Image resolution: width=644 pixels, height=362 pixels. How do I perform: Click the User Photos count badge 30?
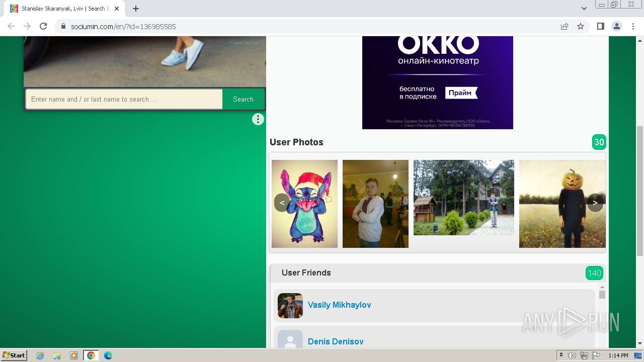[x=599, y=142]
